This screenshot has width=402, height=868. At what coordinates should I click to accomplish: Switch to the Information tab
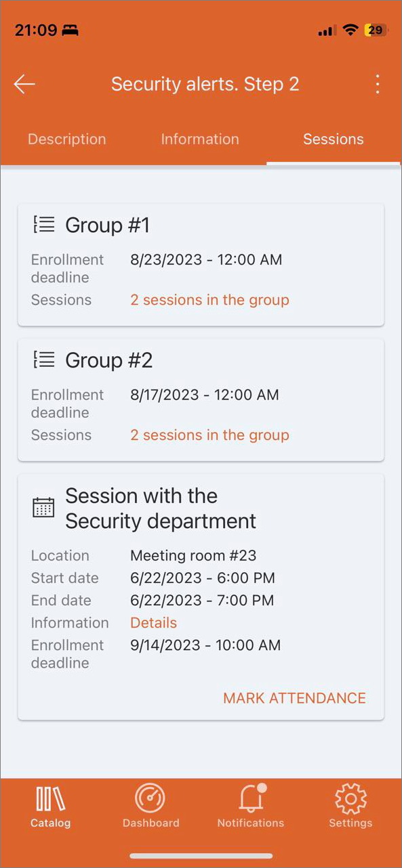[200, 139]
